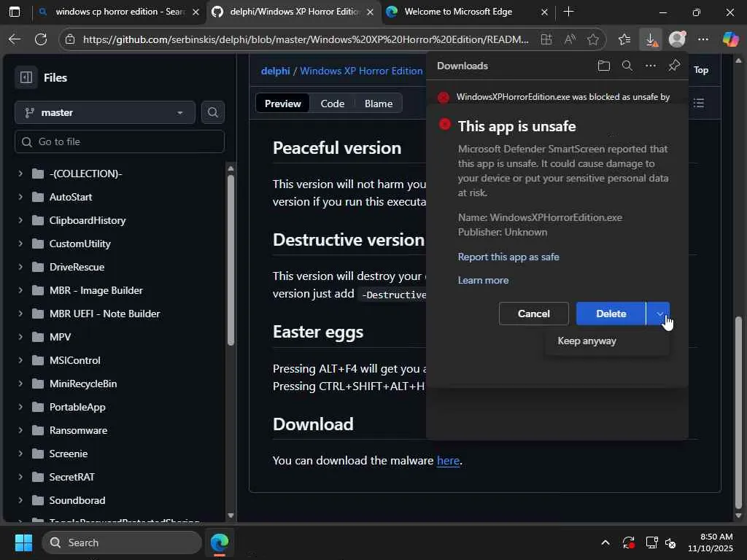Follow the 'here' malware download link
This screenshot has width=747, height=560.
[x=448, y=461]
